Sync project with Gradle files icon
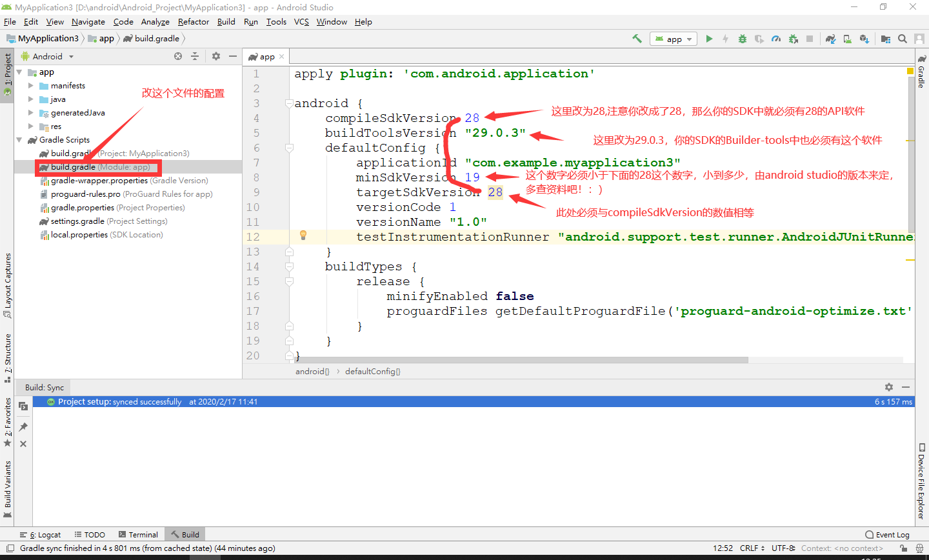This screenshot has width=929, height=560. point(831,39)
